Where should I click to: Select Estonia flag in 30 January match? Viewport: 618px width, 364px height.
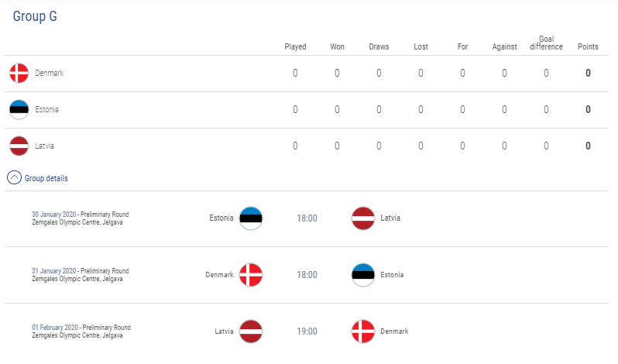coord(251,218)
